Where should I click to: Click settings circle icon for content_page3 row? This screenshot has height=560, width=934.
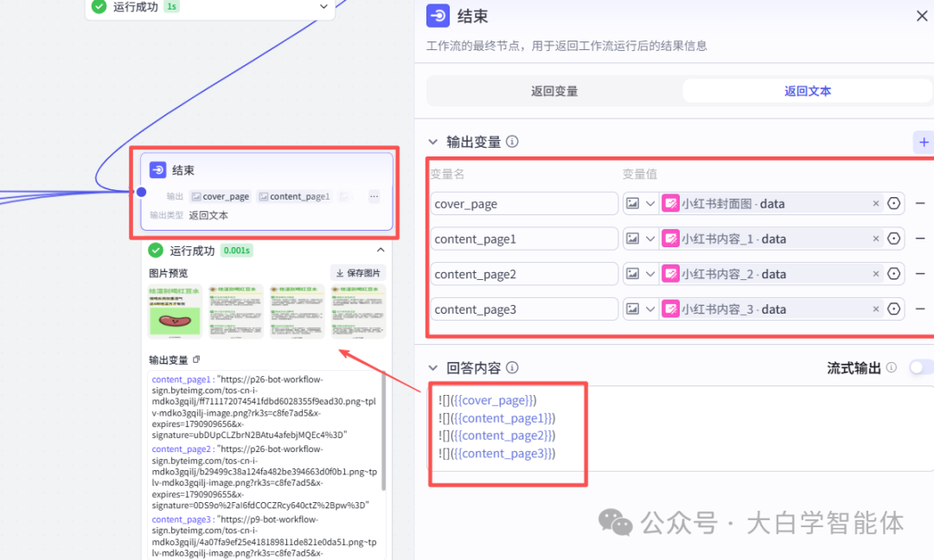tap(893, 309)
